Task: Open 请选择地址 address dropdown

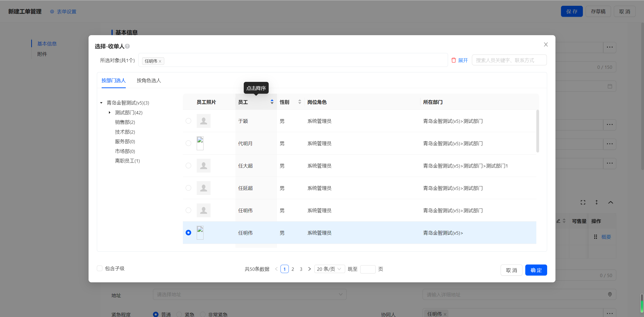Action: point(250,294)
